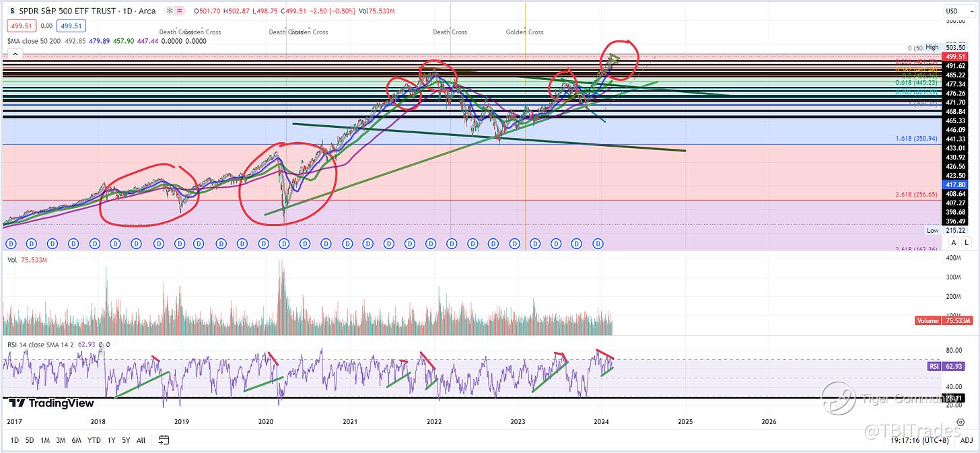Click the TradingView logo

click(51, 403)
